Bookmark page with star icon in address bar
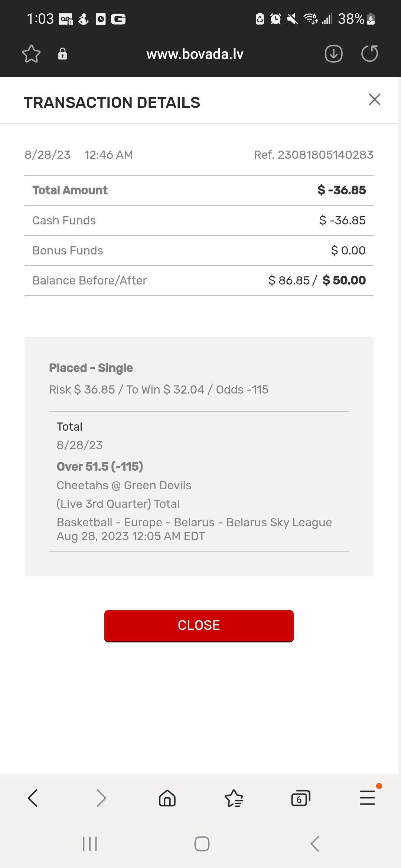 pyautogui.click(x=31, y=54)
